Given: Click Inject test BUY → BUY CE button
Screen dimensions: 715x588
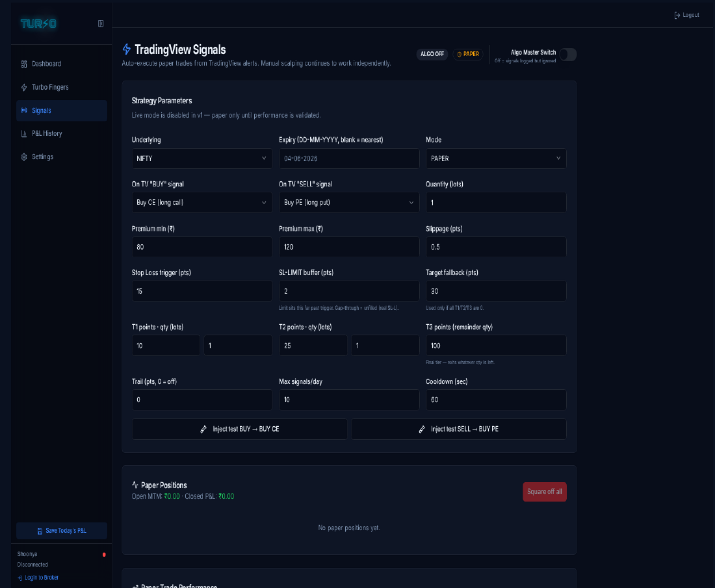Looking at the screenshot, I should coord(240,429).
